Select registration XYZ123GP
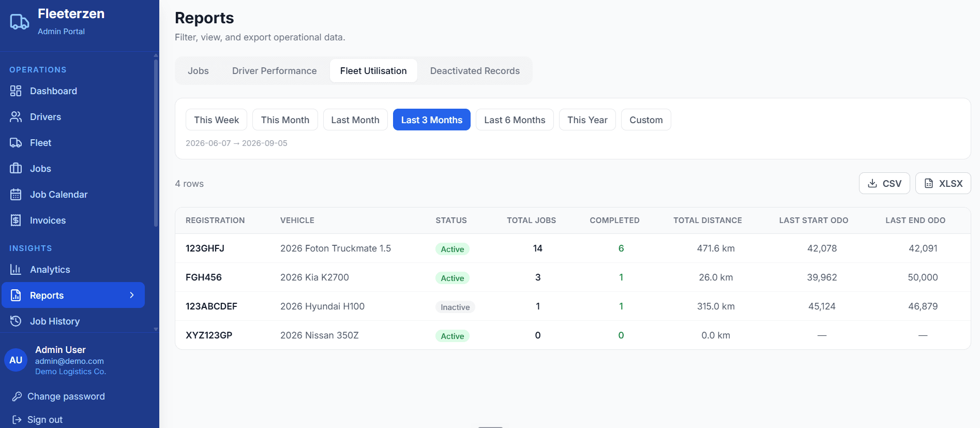The height and width of the screenshot is (428, 980). tap(209, 335)
